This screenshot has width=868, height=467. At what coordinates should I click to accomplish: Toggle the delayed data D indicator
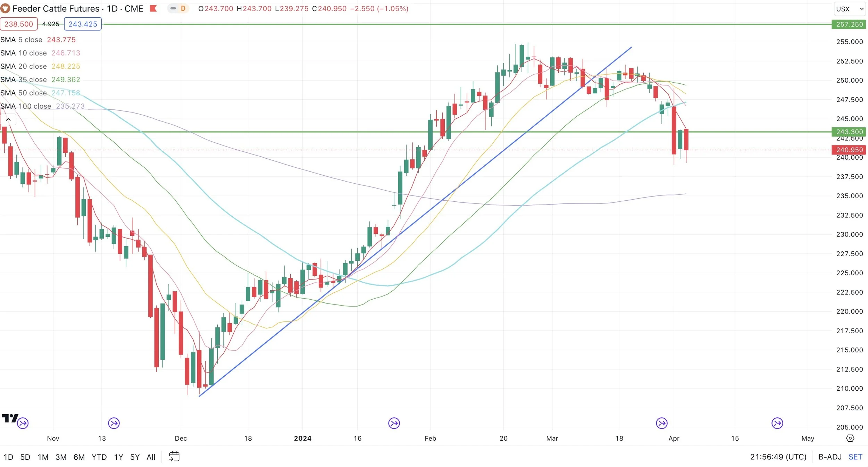183,8
